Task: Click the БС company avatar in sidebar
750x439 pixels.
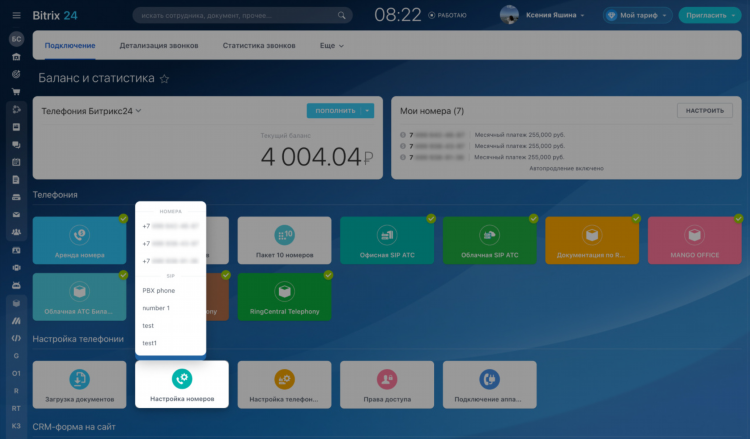Action: [x=16, y=39]
